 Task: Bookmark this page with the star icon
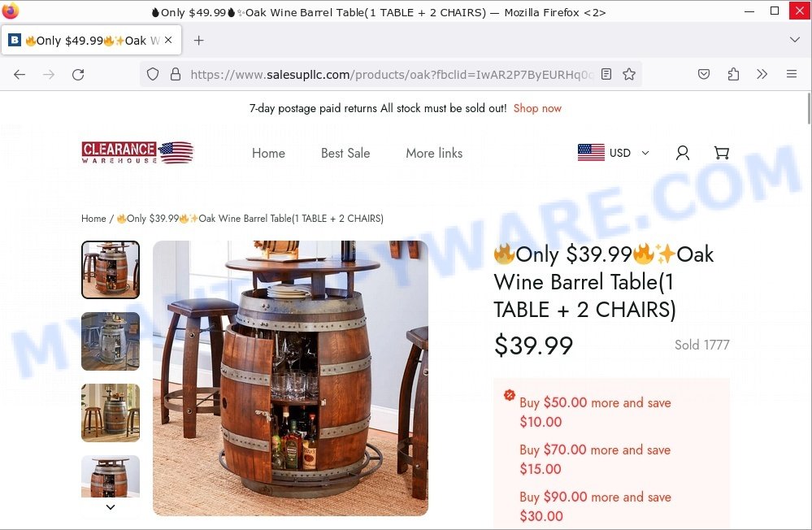628,74
